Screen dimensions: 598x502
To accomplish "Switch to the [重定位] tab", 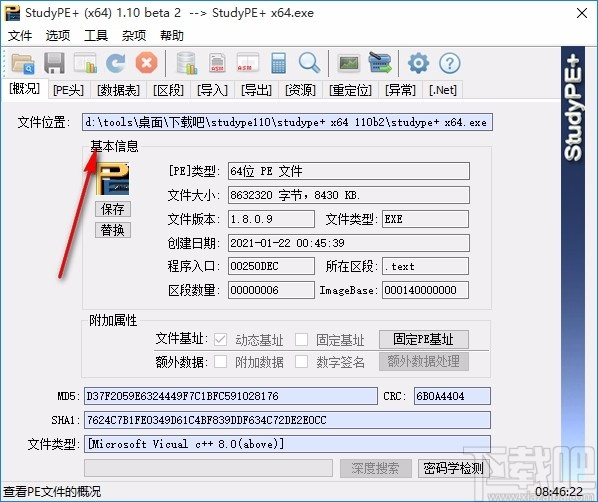I will [350, 90].
